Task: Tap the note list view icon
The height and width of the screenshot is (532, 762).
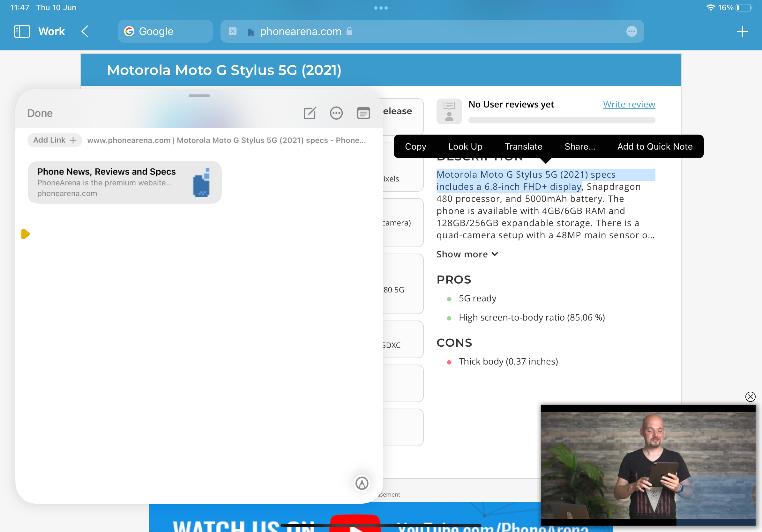Action: pyautogui.click(x=363, y=113)
